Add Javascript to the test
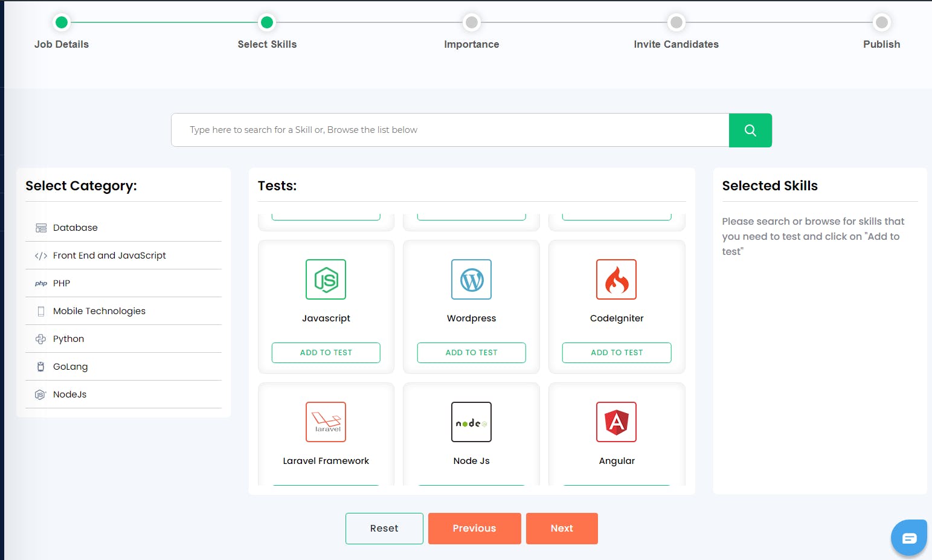 [x=326, y=353]
